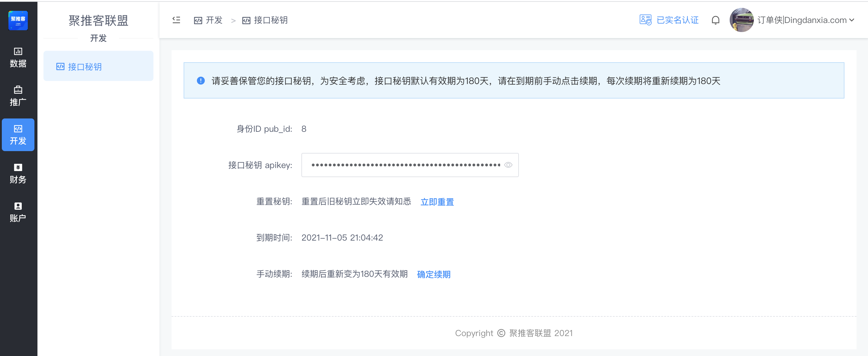Reveal the apikey with the eye icon
868x356 pixels.
(x=508, y=165)
